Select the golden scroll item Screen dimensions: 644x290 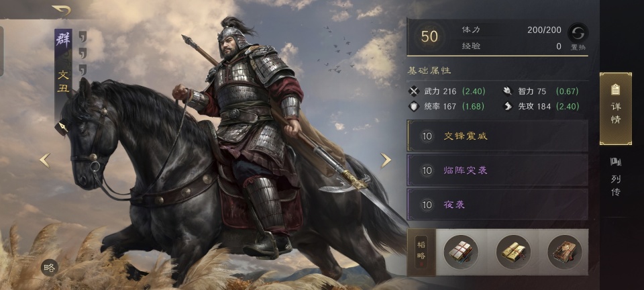tap(513, 252)
